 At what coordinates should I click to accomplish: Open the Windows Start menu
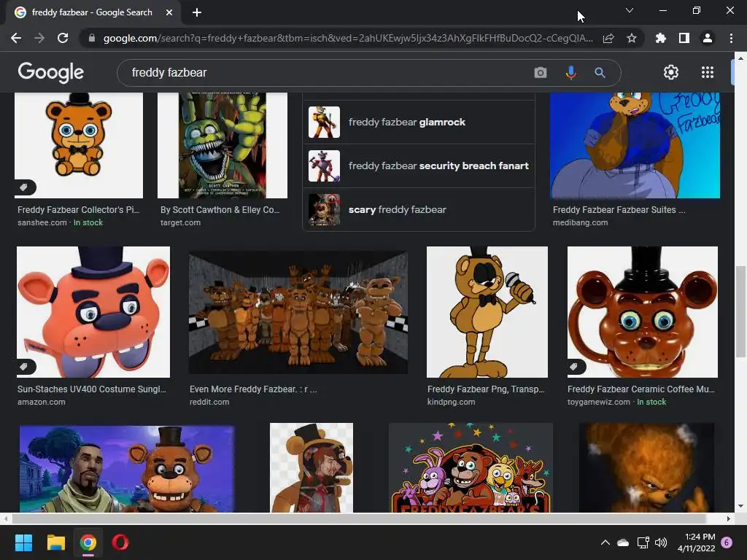click(23, 542)
